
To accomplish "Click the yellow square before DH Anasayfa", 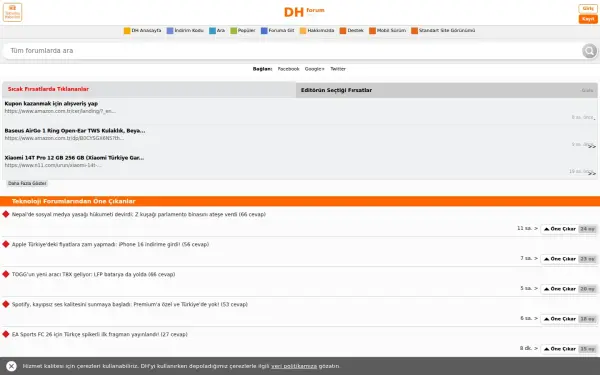I will pyautogui.click(x=127, y=31).
